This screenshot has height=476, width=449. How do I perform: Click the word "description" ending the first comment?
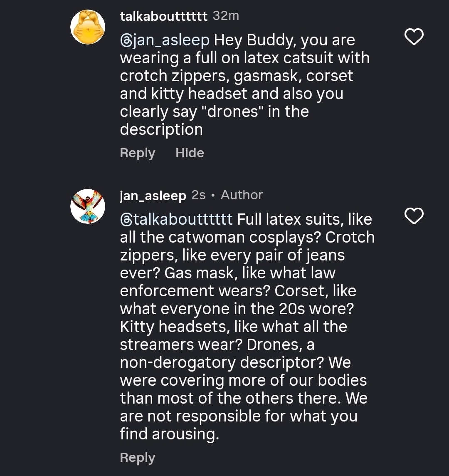click(161, 129)
